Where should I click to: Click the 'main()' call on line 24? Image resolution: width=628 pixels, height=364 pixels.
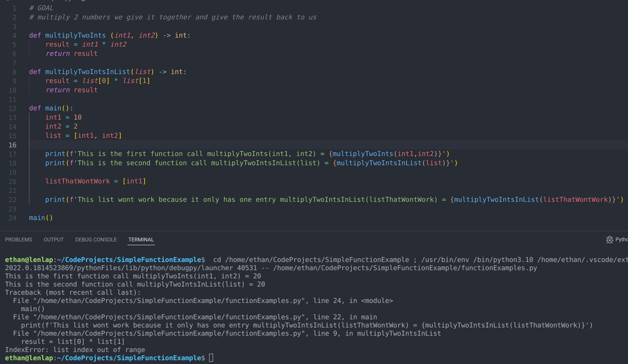41,218
